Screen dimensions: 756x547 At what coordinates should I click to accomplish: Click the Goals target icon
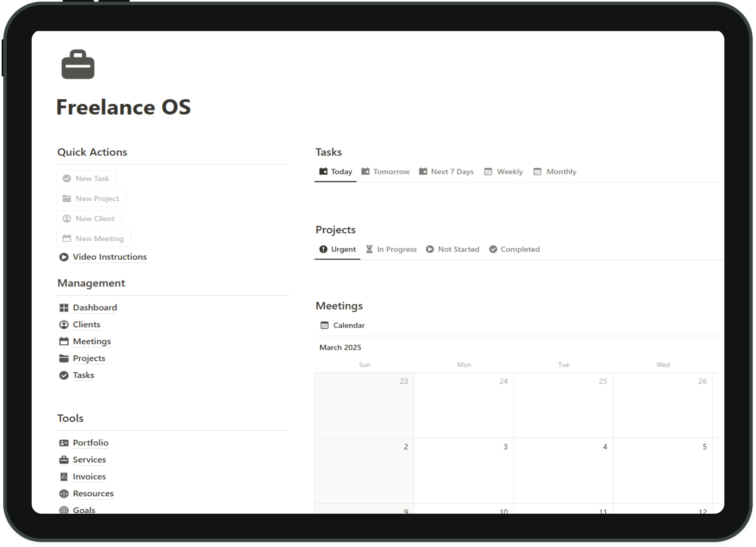point(64,510)
